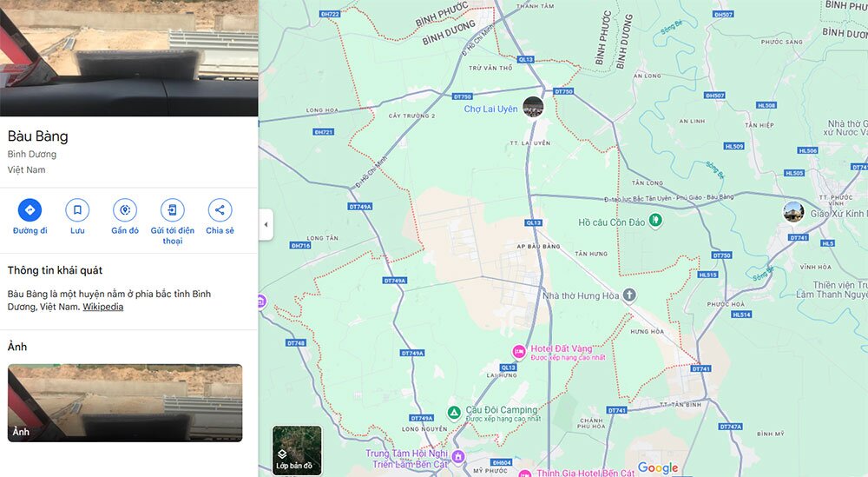Collapse the side panel arrow
Screen dimensions: 868x477
(266, 224)
